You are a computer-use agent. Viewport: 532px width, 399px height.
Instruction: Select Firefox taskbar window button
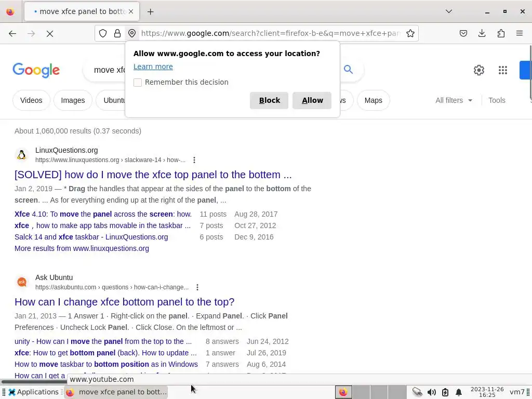pyautogui.click(x=116, y=392)
